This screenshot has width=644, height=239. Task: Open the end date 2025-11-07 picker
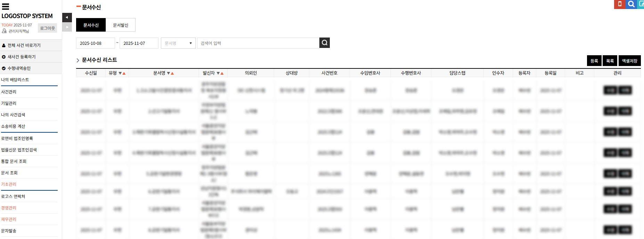point(139,43)
